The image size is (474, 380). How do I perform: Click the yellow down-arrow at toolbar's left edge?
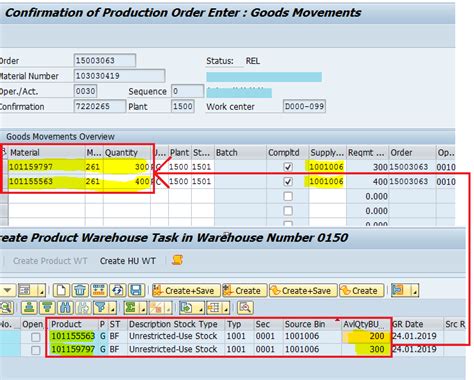(7, 290)
